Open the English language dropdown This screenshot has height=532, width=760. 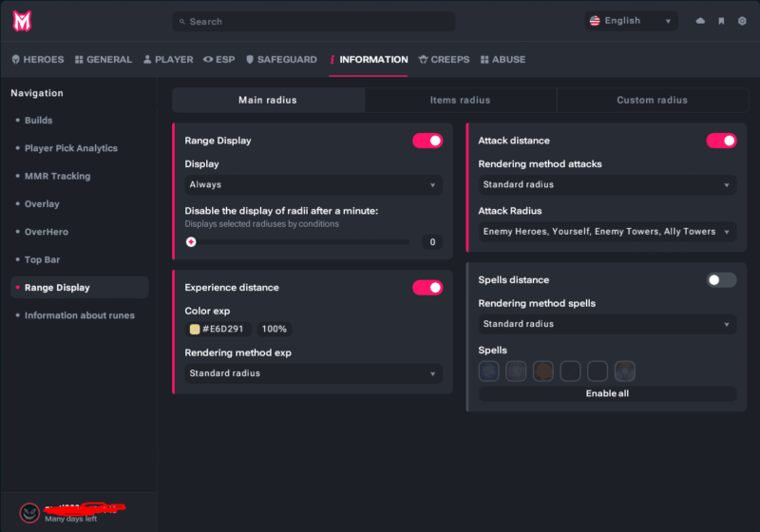tap(631, 21)
